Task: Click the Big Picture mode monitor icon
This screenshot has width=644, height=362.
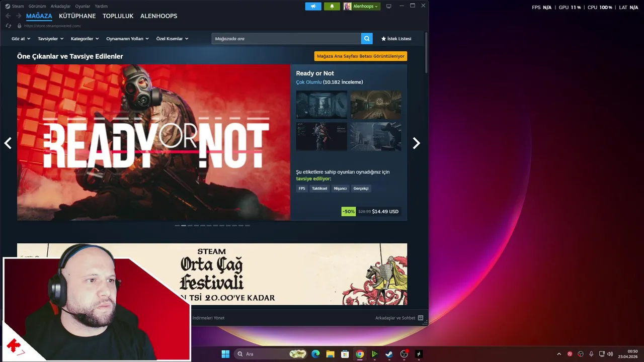Action: [388, 7]
